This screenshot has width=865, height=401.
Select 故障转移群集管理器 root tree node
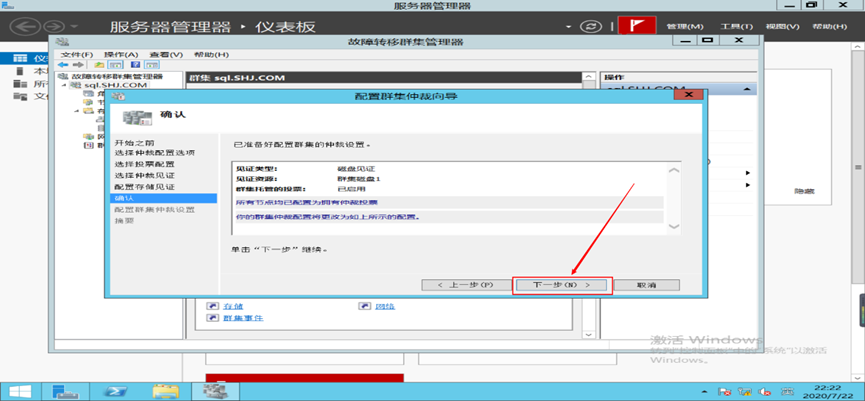[116, 77]
